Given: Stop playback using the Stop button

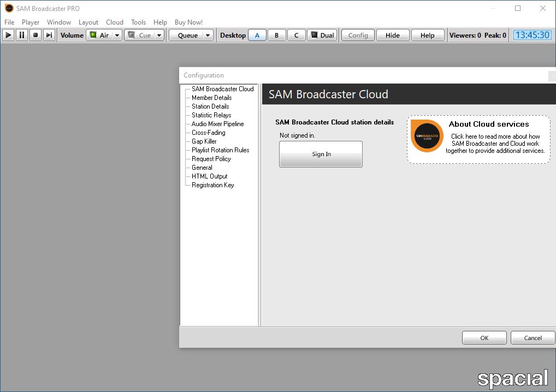Looking at the screenshot, I should (36, 35).
